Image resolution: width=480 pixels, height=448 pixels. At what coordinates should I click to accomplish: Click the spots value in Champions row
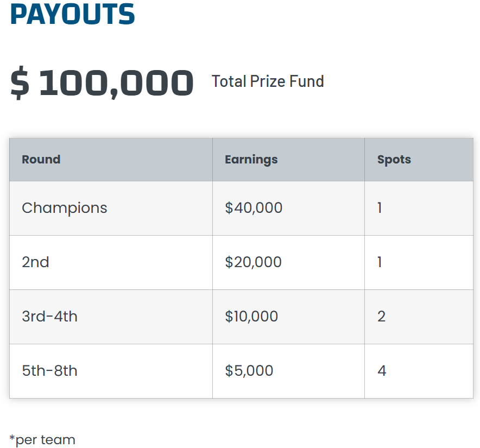tap(380, 208)
